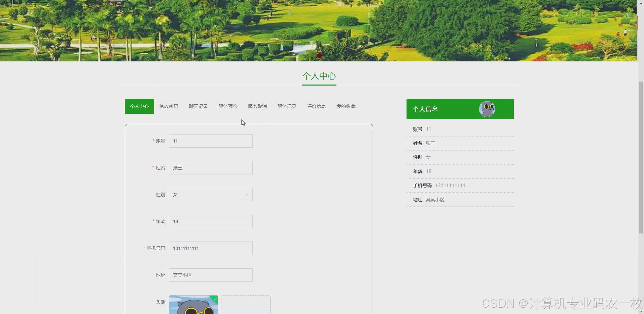
Task: Click the scrollbar up arrow
Action: (x=640, y=3)
